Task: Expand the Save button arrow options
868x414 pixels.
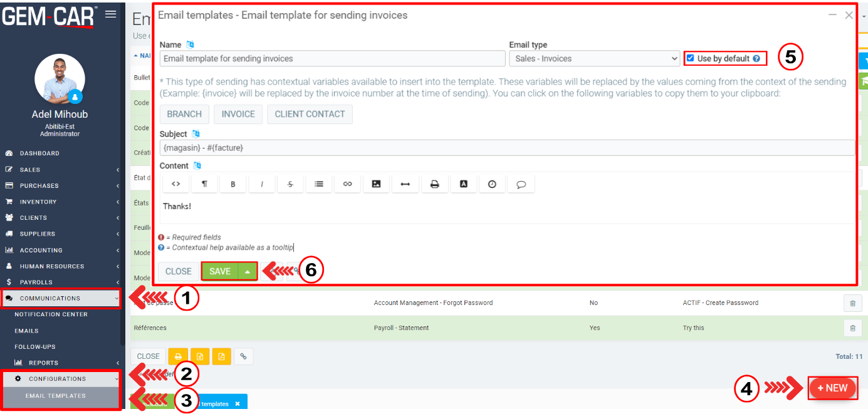Action: pos(248,271)
